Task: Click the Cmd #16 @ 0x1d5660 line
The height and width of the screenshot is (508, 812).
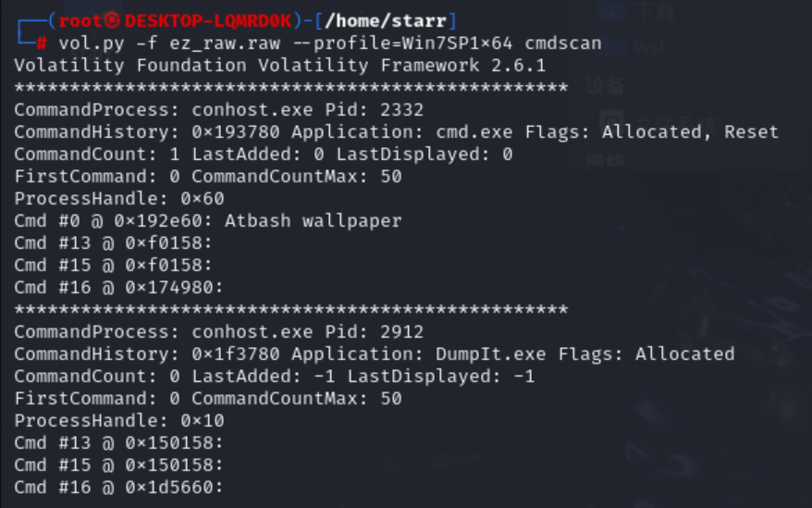Action: pyautogui.click(x=118, y=488)
